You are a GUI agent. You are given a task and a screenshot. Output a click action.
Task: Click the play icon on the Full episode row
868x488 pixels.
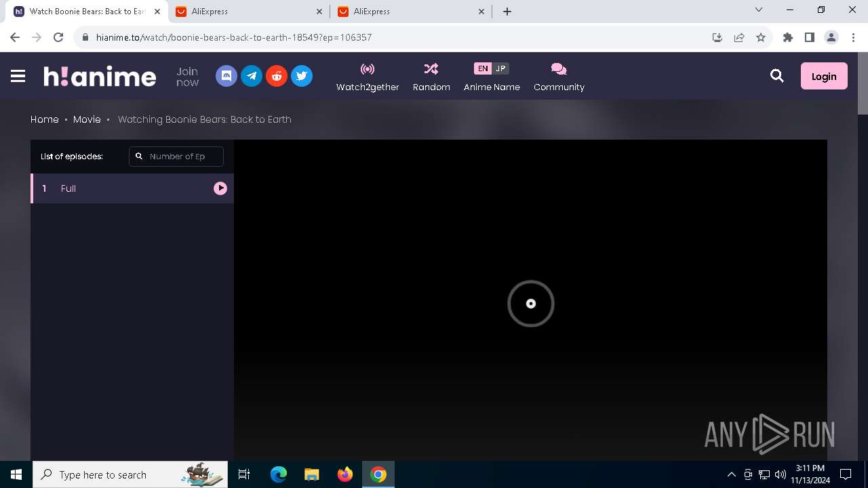220,188
